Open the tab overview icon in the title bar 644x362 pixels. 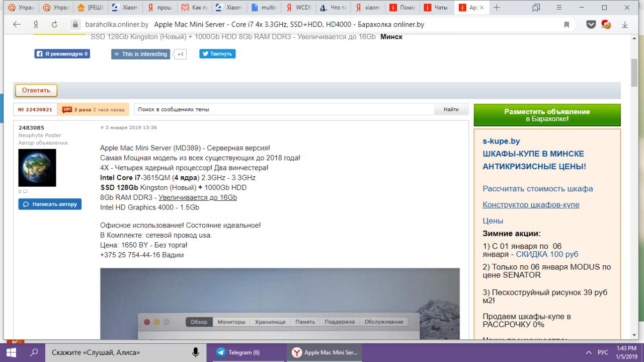(536, 8)
